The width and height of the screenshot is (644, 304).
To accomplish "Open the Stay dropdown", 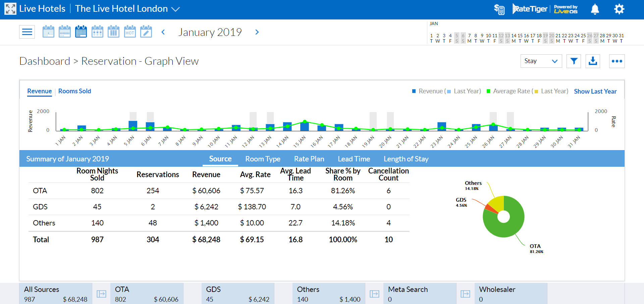I will click(541, 61).
